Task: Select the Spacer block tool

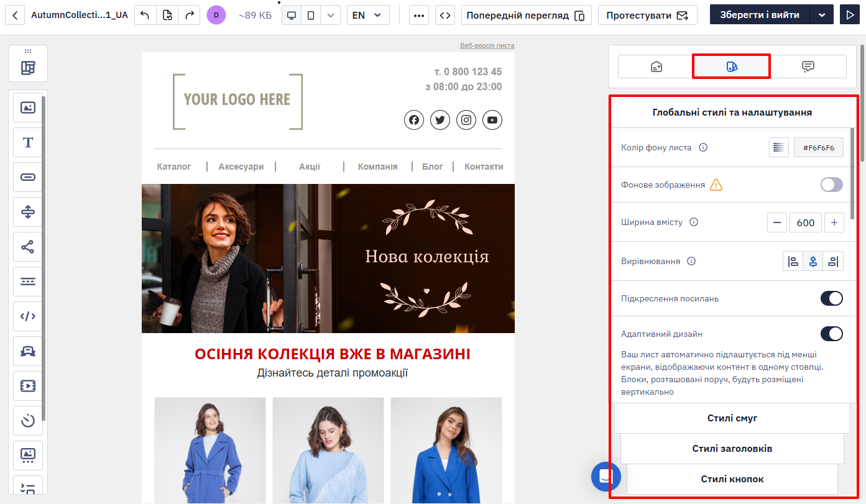Action: tap(28, 212)
